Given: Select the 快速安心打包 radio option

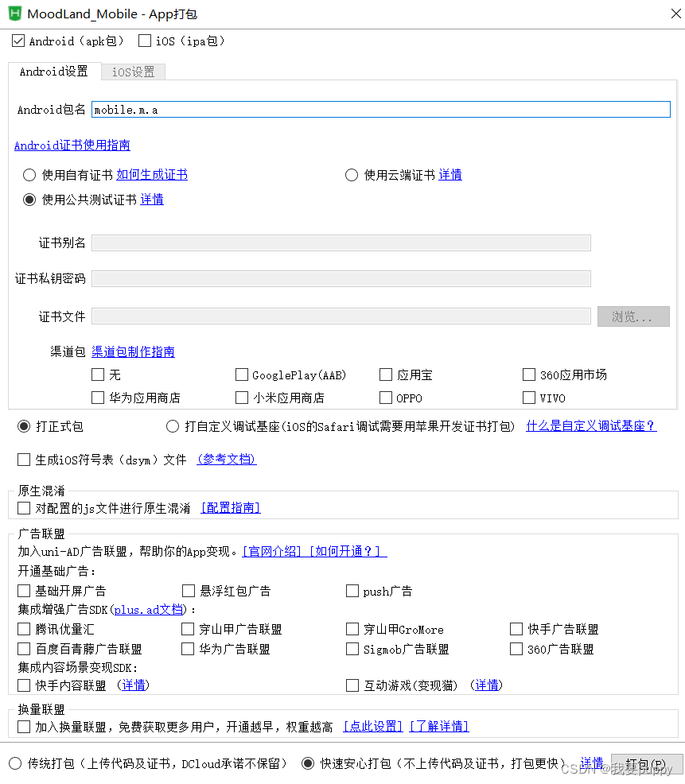Looking at the screenshot, I should pyautogui.click(x=308, y=763).
